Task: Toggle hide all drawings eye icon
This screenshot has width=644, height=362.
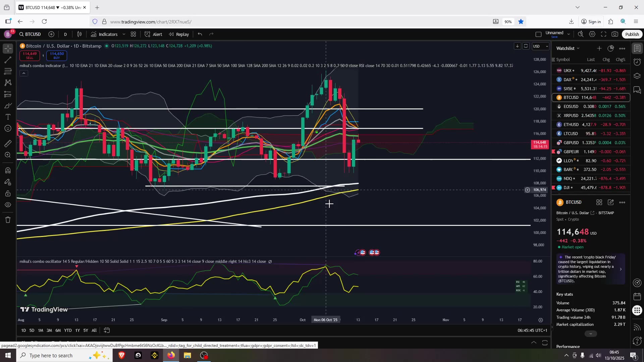Action: coord(7,205)
